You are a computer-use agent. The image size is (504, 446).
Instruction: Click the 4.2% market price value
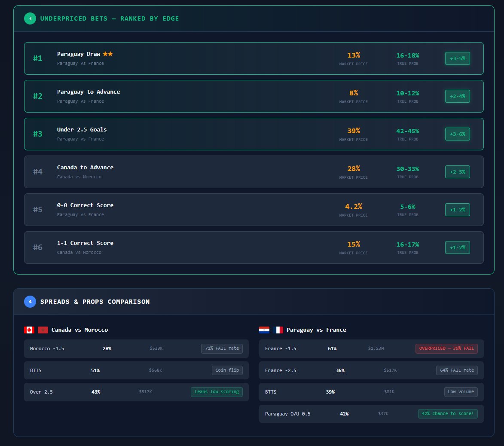coord(354,206)
